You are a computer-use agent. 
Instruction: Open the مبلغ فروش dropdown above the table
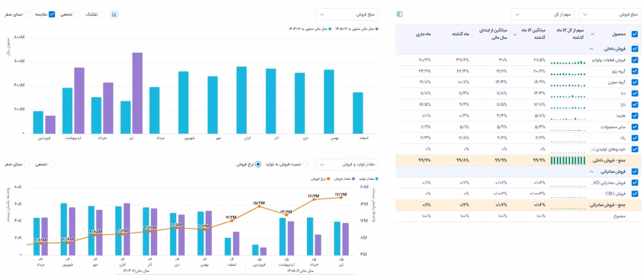pos(610,15)
